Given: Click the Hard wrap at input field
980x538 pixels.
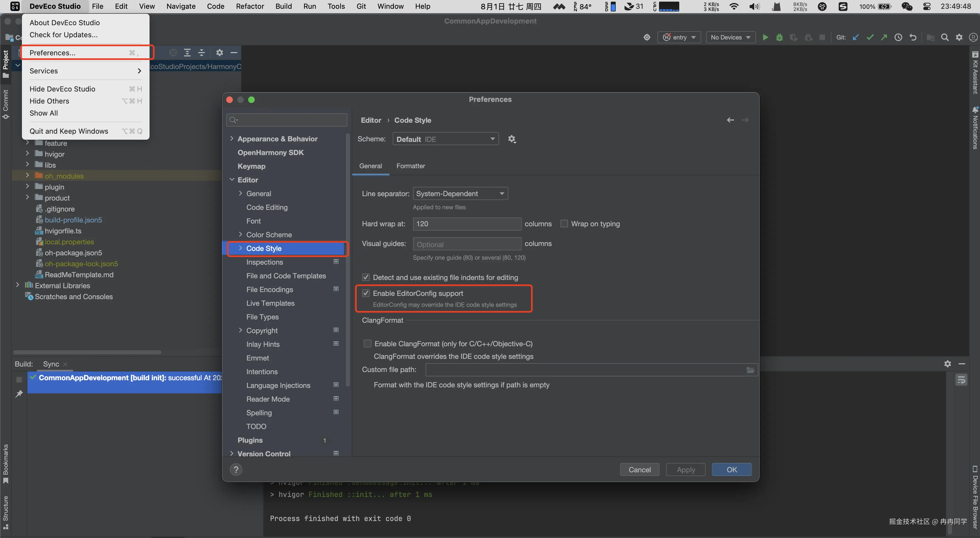Looking at the screenshot, I should tap(467, 224).
